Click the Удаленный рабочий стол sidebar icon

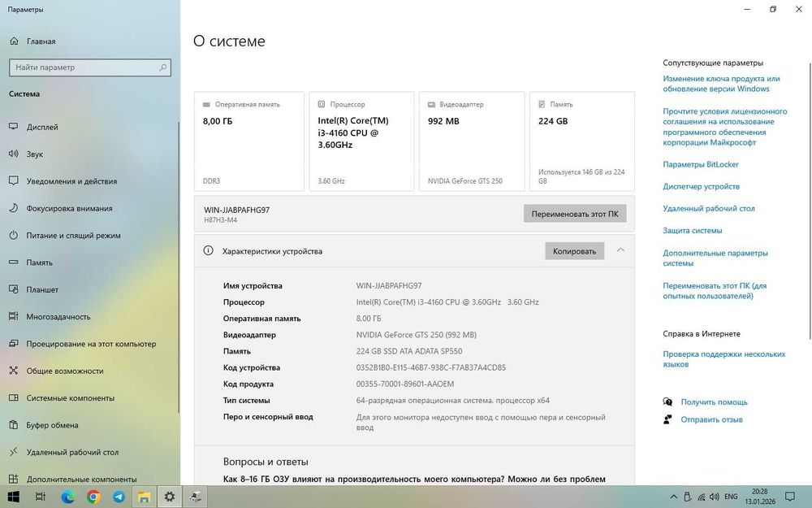14,452
